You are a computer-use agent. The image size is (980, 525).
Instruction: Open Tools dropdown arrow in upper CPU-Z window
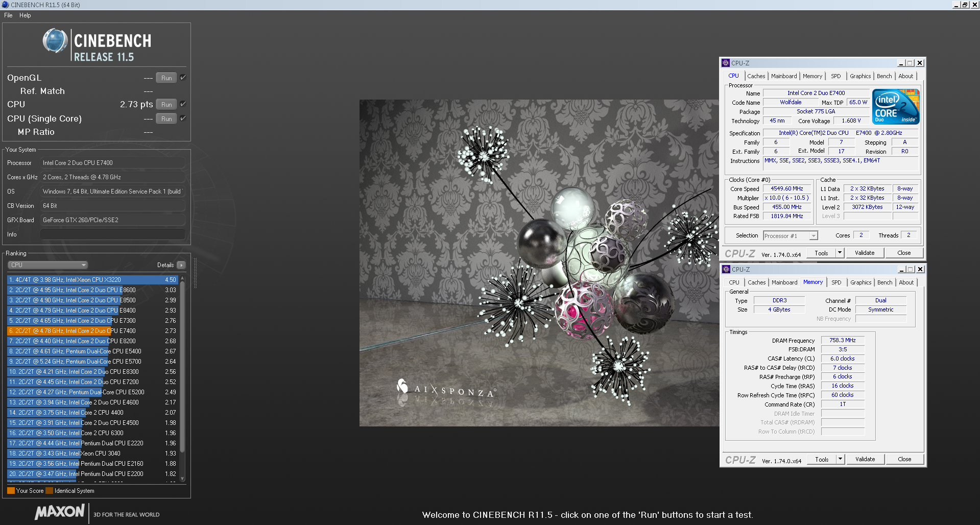840,253
